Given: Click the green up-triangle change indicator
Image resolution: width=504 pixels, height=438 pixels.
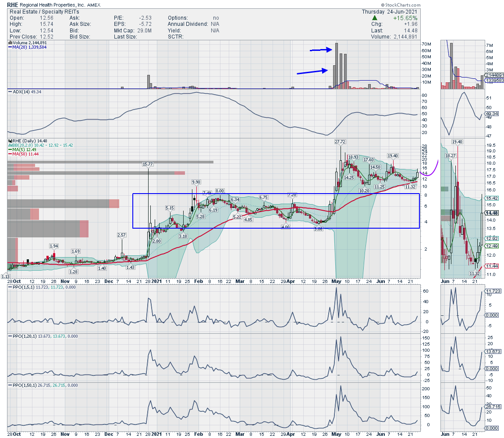Looking at the screenshot, I should point(374,18).
